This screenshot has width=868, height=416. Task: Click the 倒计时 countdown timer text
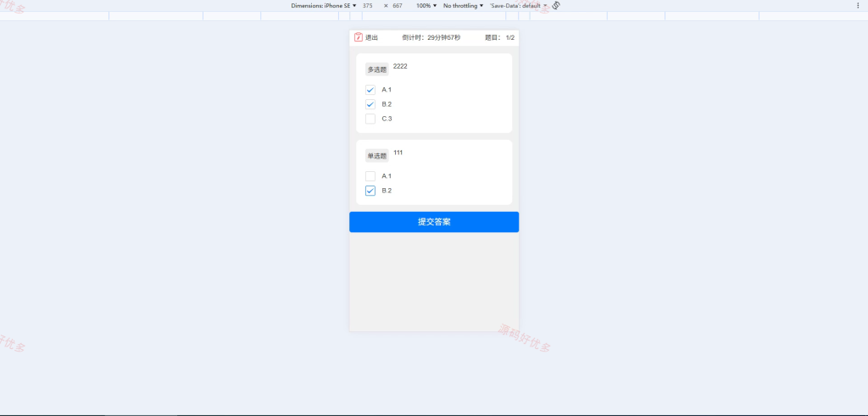(x=431, y=37)
